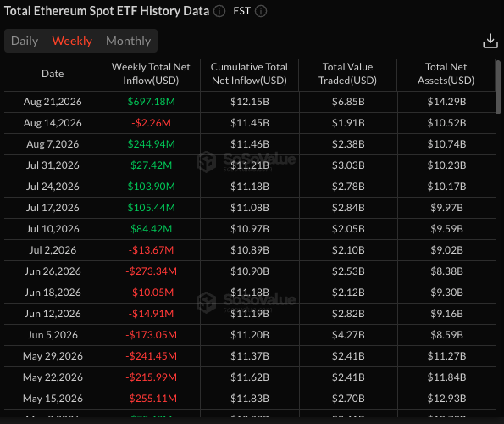Click the $4.27B value traded cell
Screen dimensions: 504x424
point(348,335)
